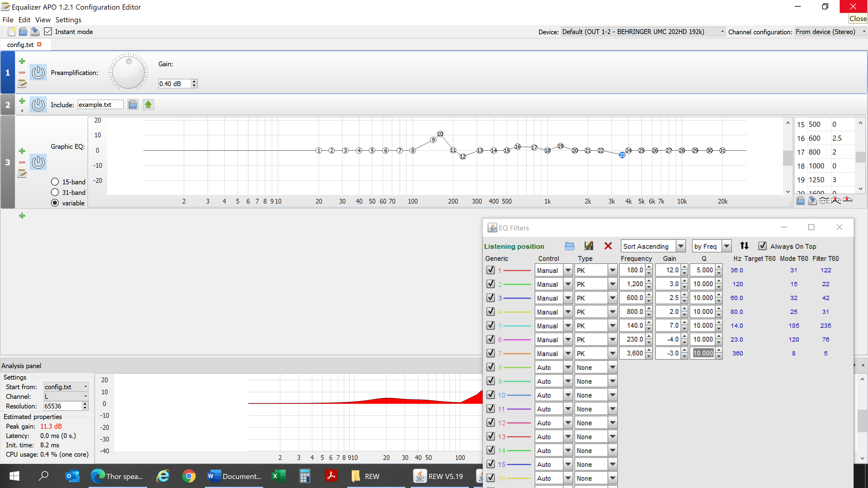Select the 31-band radio button

click(x=55, y=192)
